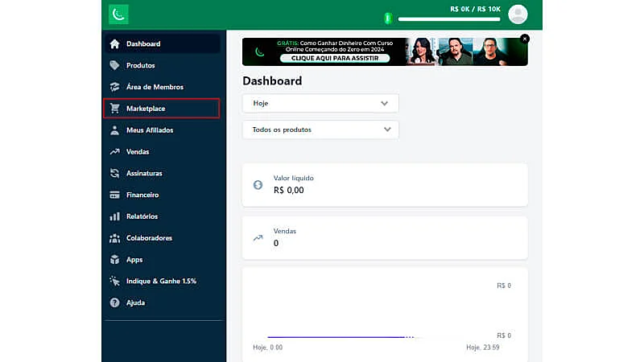The width and height of the screenshot is (644, 362).
Task: Click the Vendas count value 0
Action: coord(276,243)
